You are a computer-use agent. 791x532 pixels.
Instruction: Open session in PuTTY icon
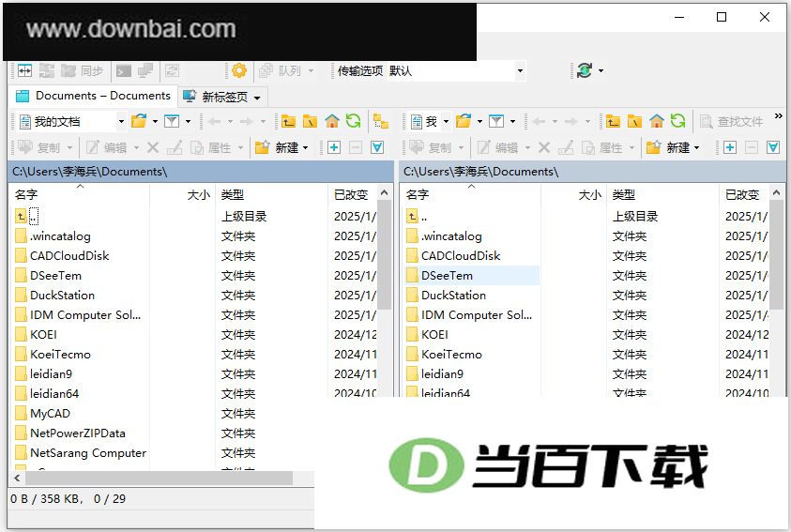tap(145, 70)
